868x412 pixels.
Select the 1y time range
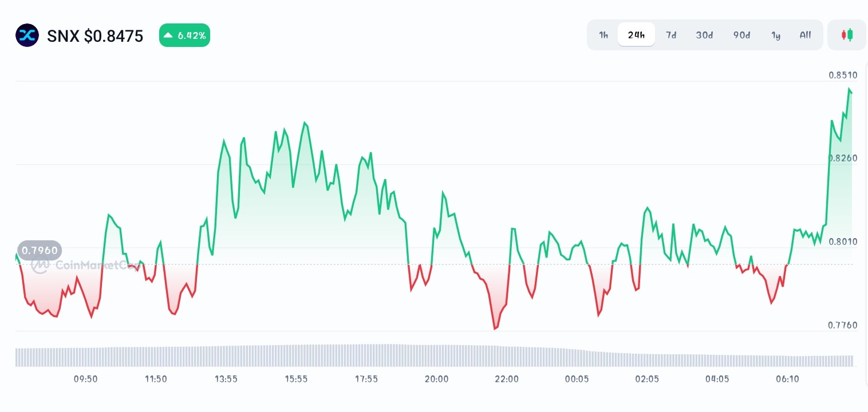tap(776, 35)
